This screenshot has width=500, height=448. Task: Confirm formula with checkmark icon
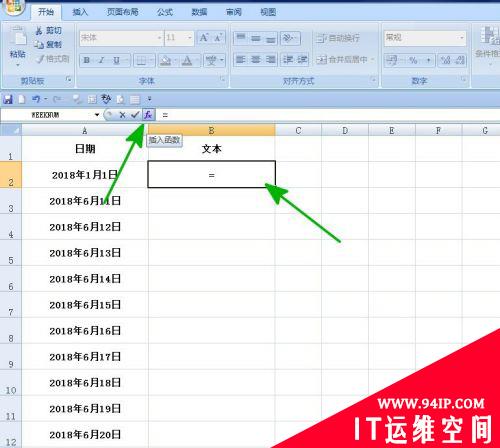[135, 115]
